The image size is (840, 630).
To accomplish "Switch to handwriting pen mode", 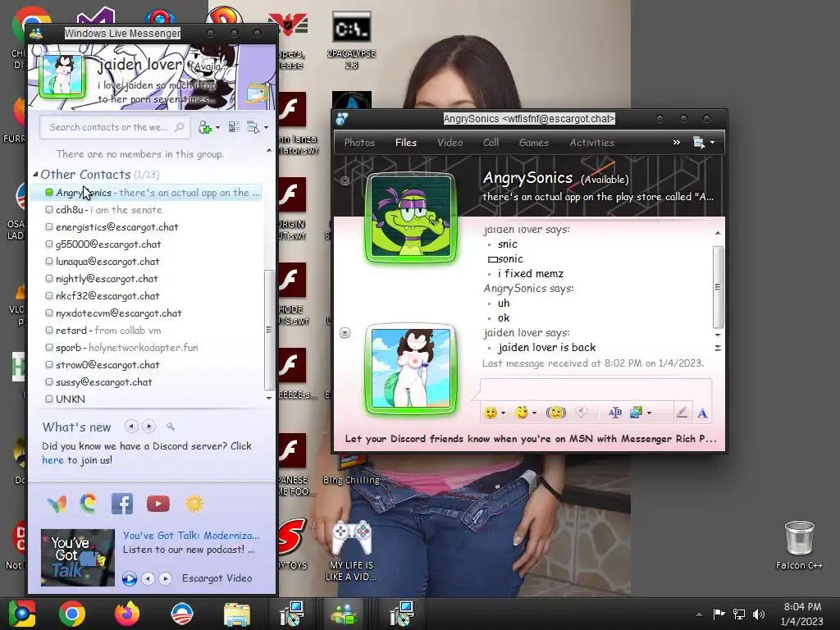I will 682,413.
